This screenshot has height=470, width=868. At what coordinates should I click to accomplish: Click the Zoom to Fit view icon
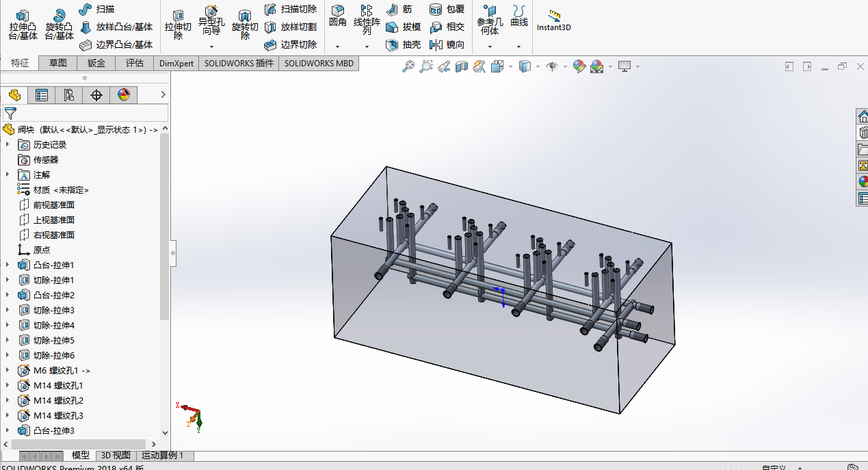coord(408,66)
